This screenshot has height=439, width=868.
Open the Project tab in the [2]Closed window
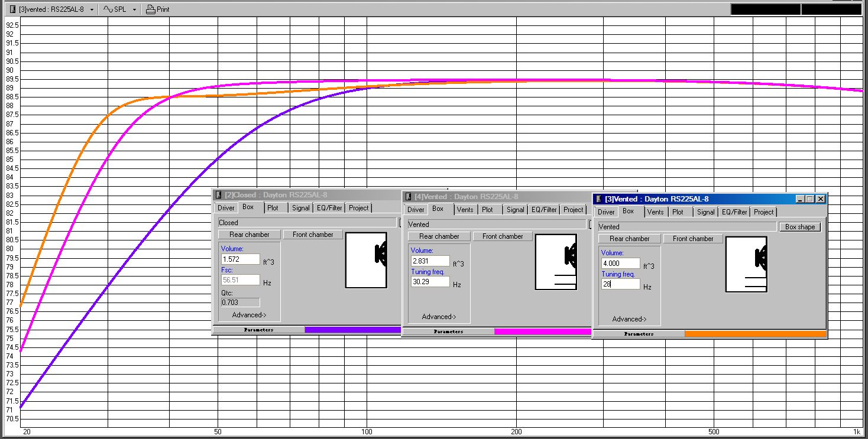click(358, 208)
